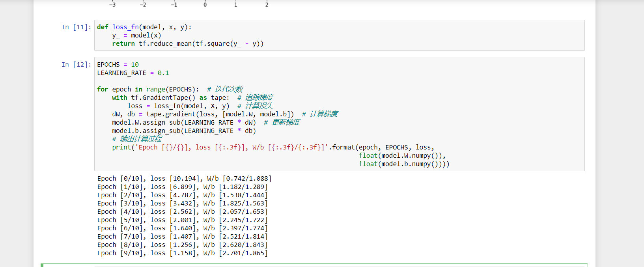
Task: Click the 'y_ = model(x)' line
Action: pyautogui.click(x=136, y=35)
